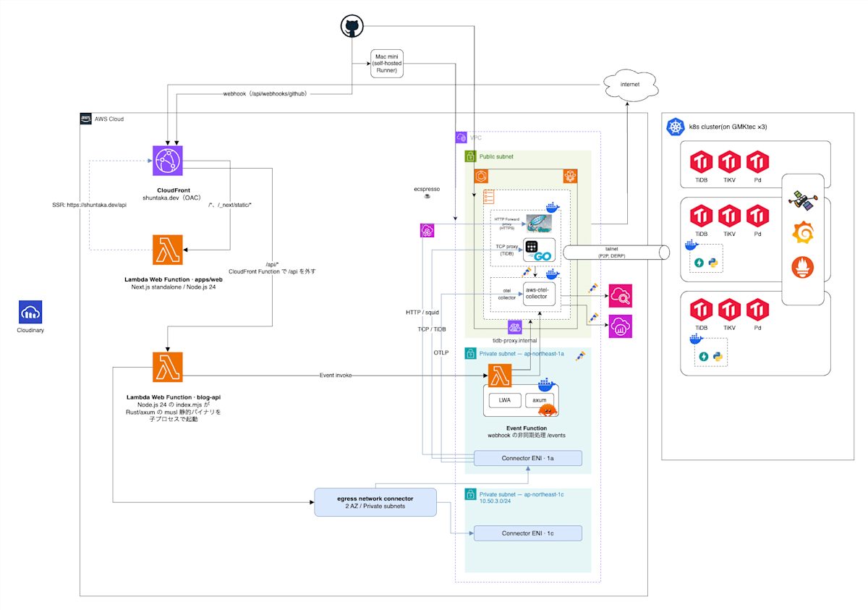Click the Connector ENI · 1a box
Image resolution: width=868 pixels, height=610 pixels.
(x=527, y=458)
